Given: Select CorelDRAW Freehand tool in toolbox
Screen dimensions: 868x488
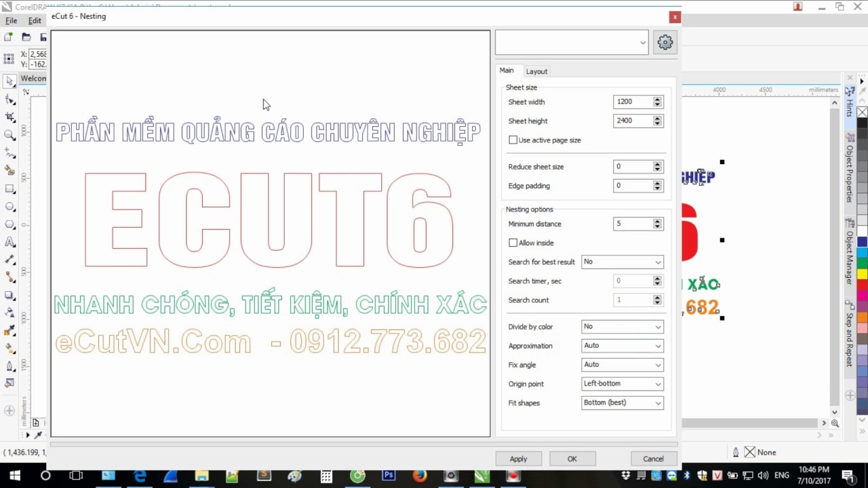Looking at the screenshot, I should click(x=9, y=153).
